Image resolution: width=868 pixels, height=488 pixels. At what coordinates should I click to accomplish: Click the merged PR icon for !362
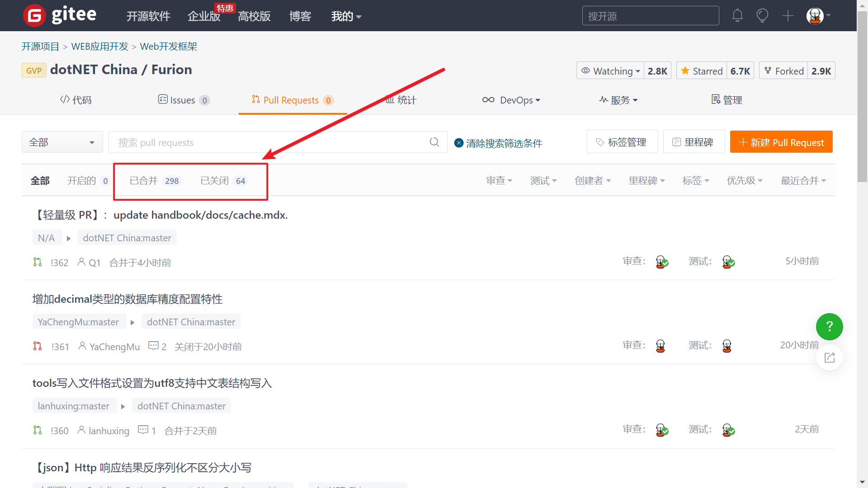[x=38, y=262]
